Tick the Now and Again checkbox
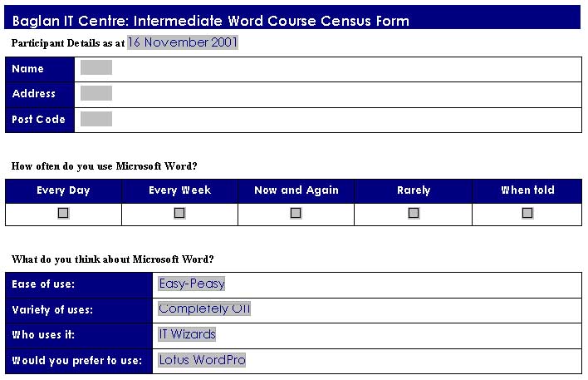This screenshot has height=380, width=588. click(x=296, y=213)
